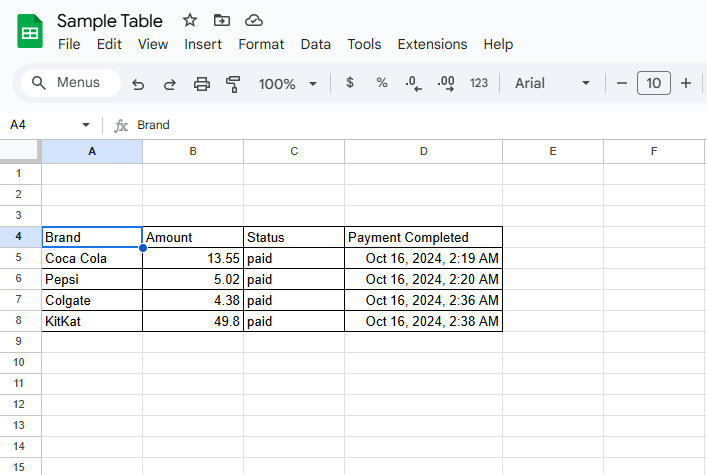Select column E header
This screenshot has width=707, height=475.
(x=553, y=152)
